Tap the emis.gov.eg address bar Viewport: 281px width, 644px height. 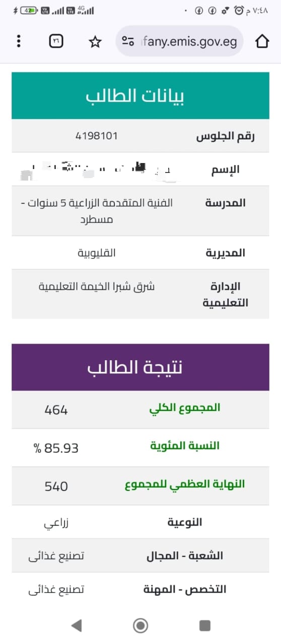pos(180,41)
